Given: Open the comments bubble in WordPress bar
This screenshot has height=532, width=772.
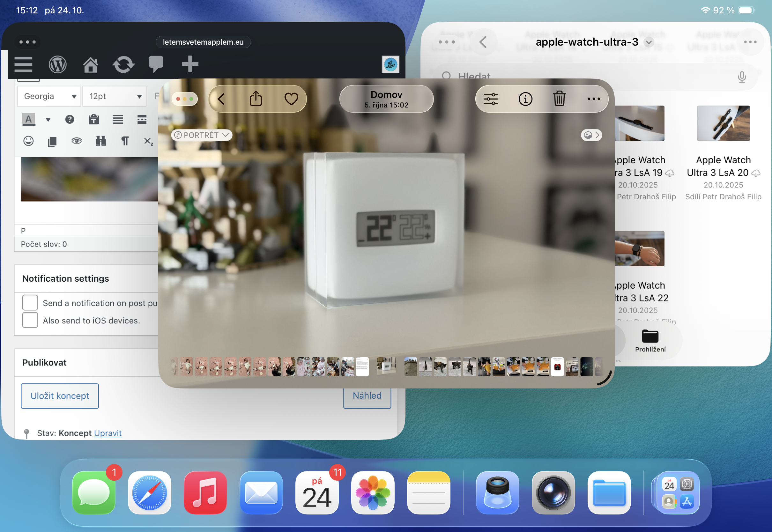Looking at the screenshot, I should [156, 64].
